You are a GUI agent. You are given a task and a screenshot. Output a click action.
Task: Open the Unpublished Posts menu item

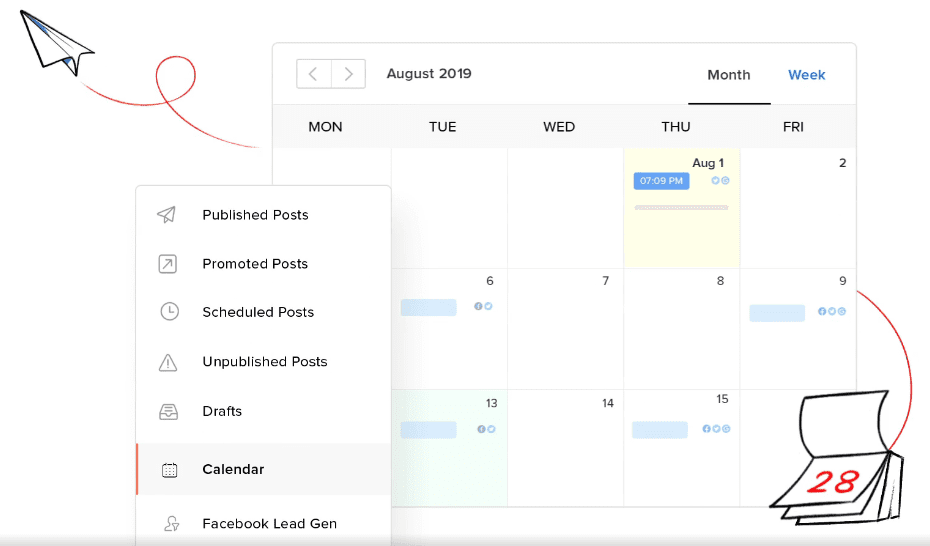(264, 362)
